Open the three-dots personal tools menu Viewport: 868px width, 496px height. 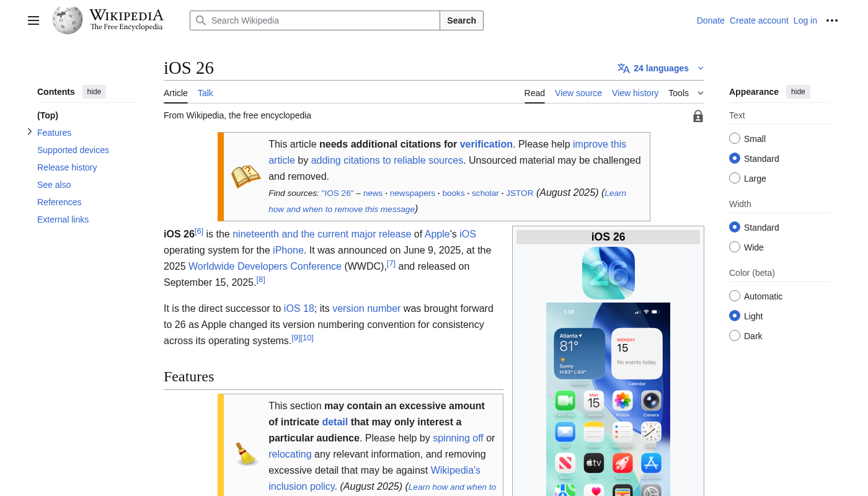[832, 20]
